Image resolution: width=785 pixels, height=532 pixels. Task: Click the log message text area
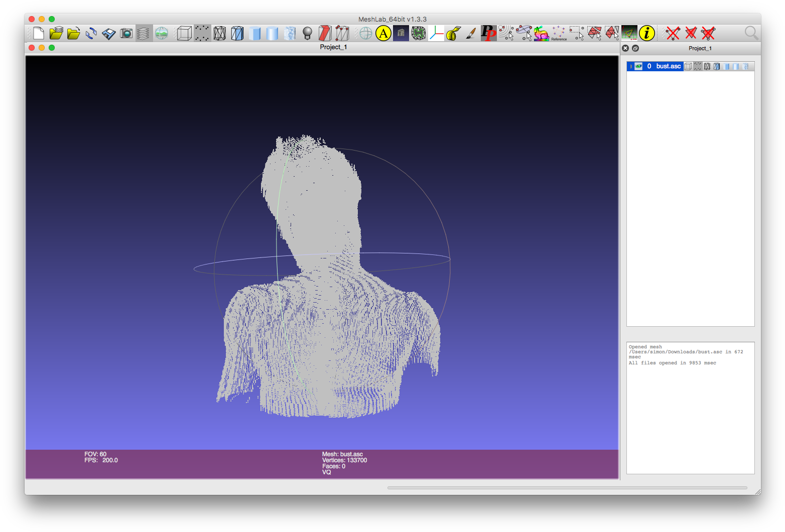point(690,408)
